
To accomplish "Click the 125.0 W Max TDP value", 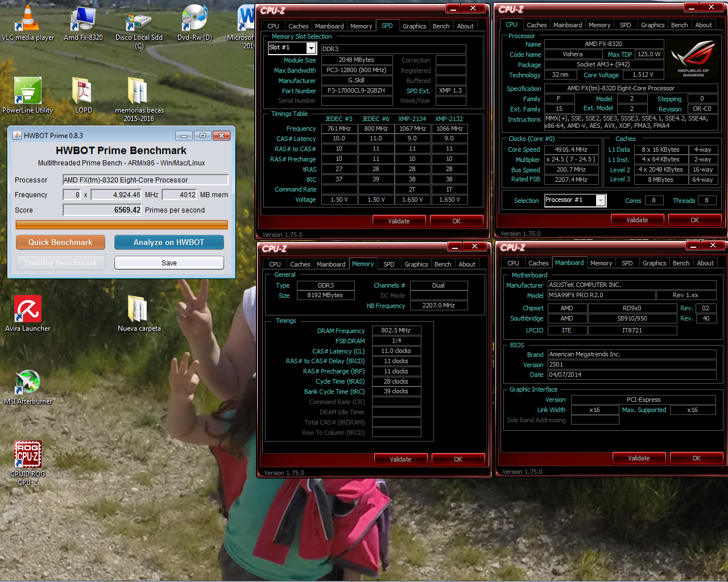I will point(649,54).
